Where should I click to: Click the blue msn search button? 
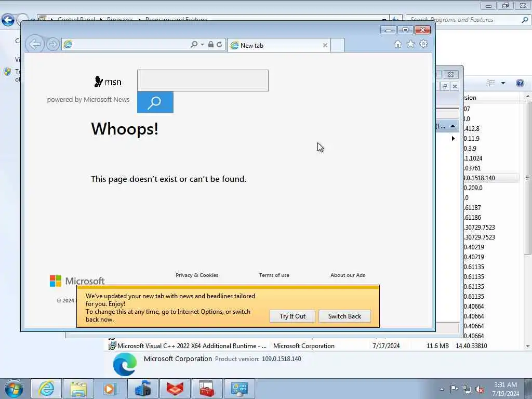155,102
